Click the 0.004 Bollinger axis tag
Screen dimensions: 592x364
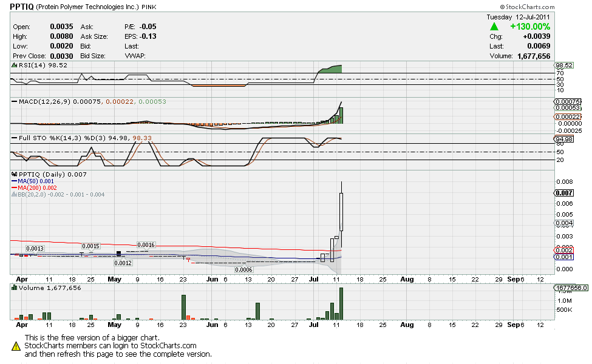click(x=563, y=223)
